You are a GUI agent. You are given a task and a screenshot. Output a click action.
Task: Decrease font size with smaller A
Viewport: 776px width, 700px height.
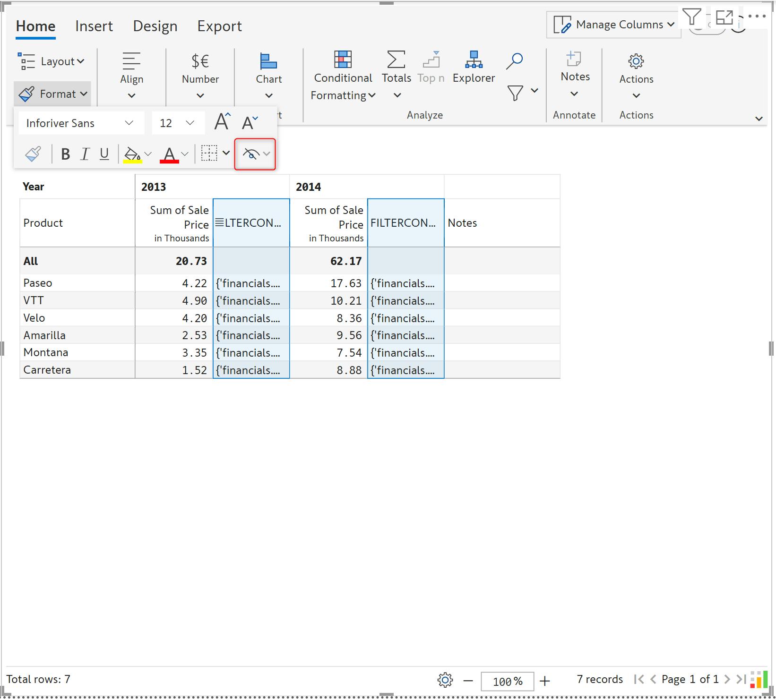click(249, 123)
